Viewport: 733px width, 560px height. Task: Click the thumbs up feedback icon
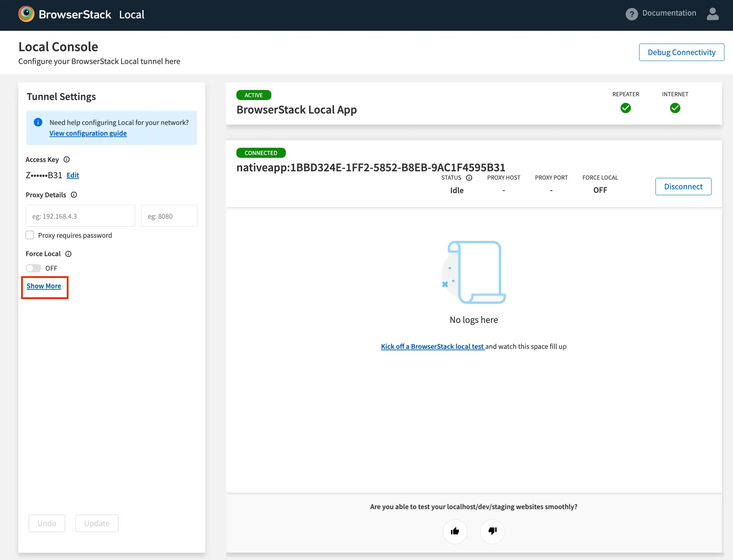(455, 531)
